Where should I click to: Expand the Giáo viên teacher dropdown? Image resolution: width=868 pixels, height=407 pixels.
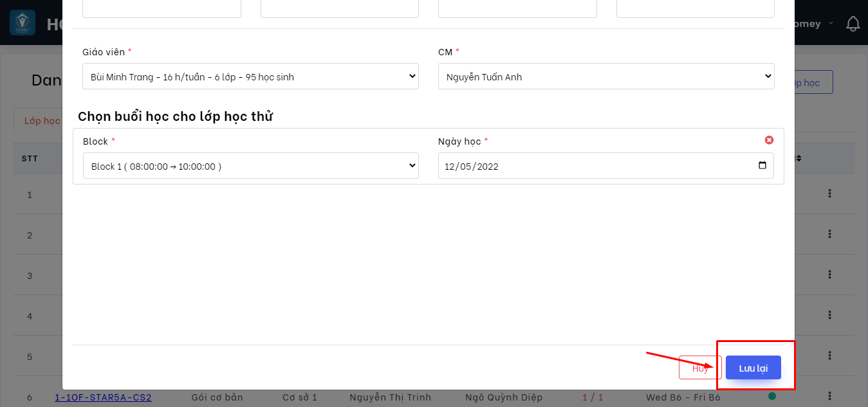[250, 77]
